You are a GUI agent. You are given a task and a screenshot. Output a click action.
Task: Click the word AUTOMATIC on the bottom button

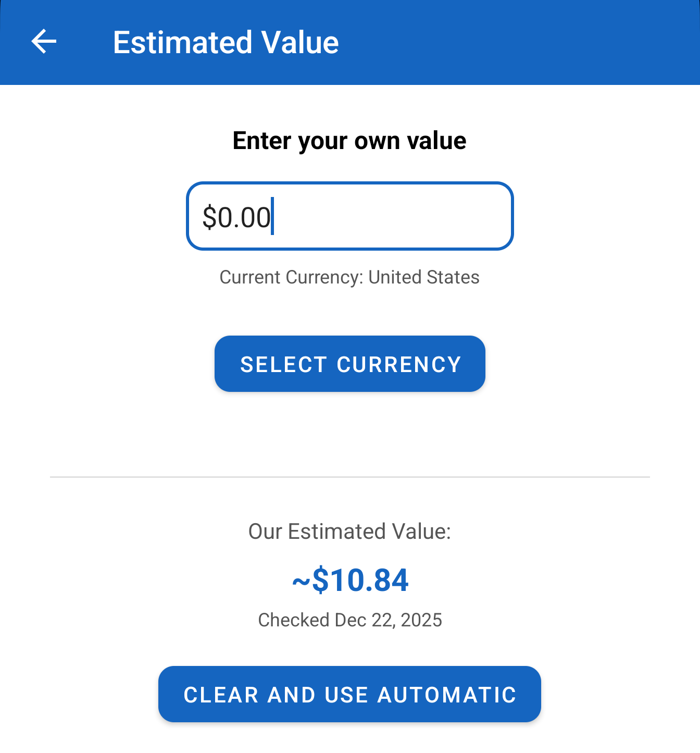click(446, 695)
